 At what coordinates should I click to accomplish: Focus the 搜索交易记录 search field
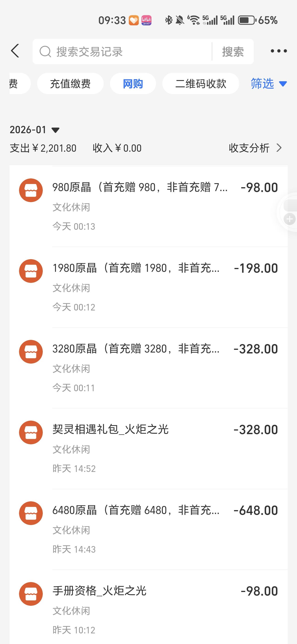click(125, 52)
